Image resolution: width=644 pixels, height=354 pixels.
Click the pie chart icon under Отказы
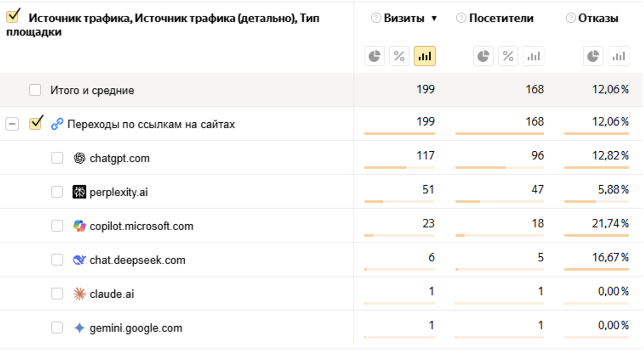593,56
